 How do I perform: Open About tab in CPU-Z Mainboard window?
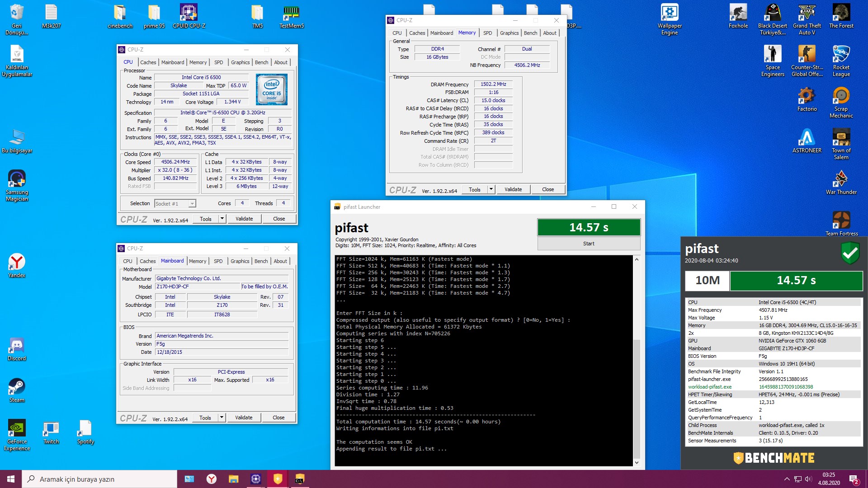[x=280, y=261]
